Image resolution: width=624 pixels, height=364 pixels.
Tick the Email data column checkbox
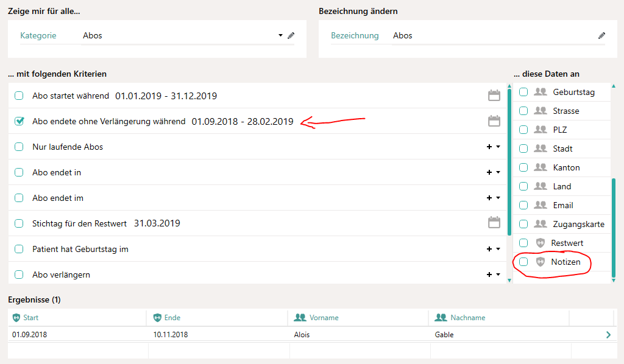click(x=523, y=205)
